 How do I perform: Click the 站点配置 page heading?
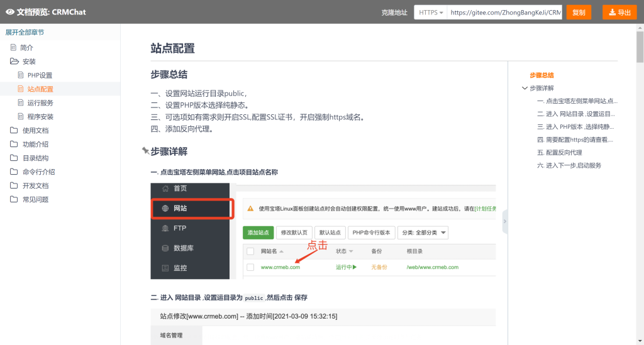172,48
